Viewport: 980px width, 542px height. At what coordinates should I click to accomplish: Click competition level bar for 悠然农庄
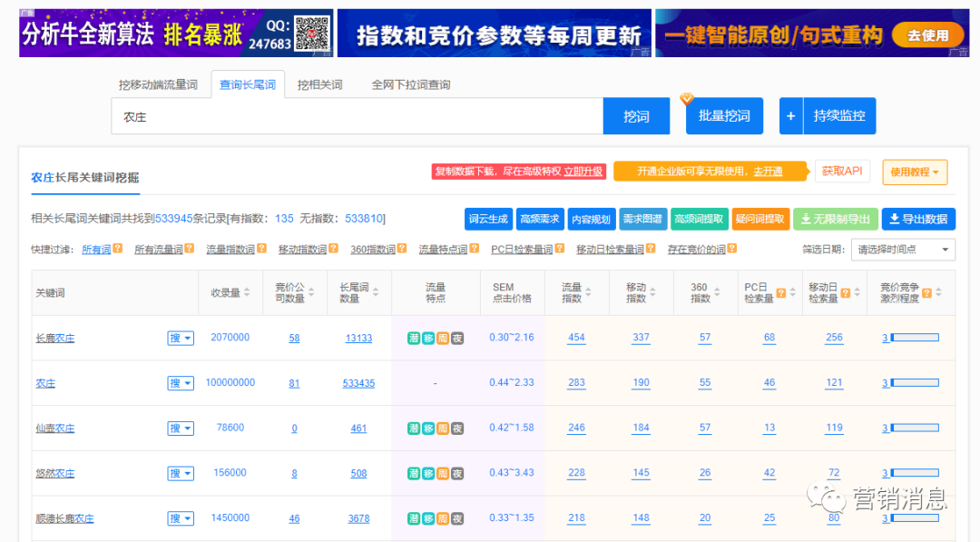tap(915, 473)
